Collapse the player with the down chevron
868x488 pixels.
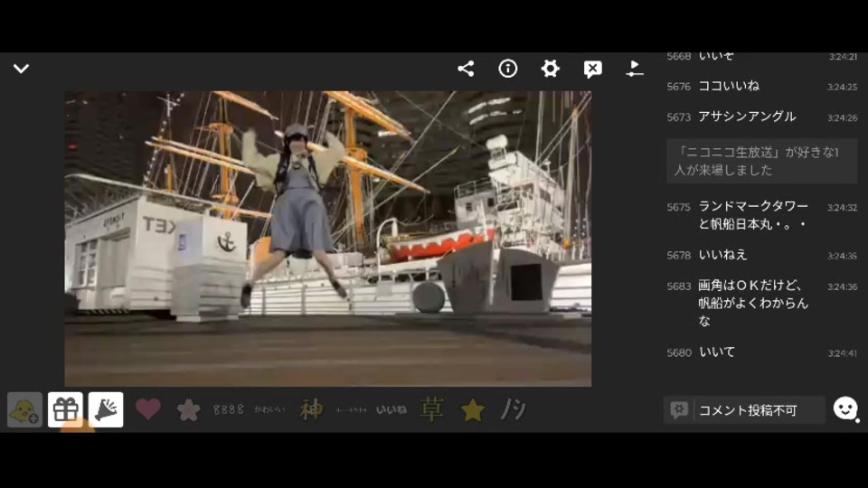(x=21, y=69)
